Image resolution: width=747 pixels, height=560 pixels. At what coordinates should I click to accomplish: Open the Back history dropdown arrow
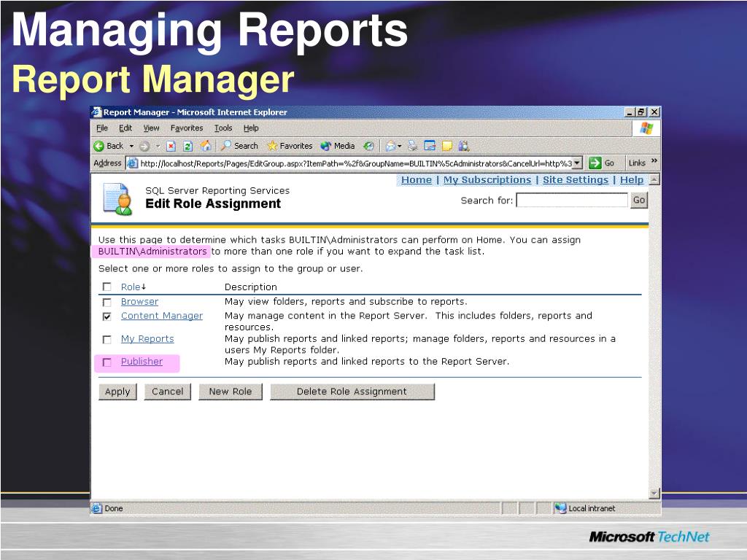pos(131,146)
